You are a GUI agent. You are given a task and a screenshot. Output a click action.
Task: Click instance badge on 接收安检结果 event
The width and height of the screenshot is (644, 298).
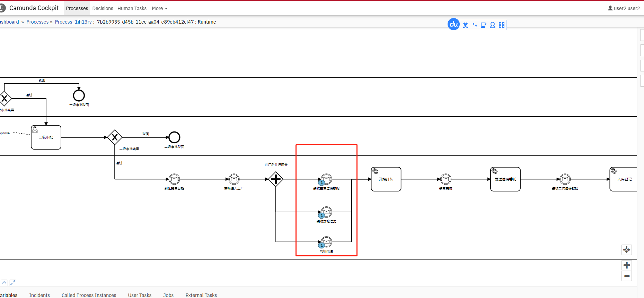point(321,216)
